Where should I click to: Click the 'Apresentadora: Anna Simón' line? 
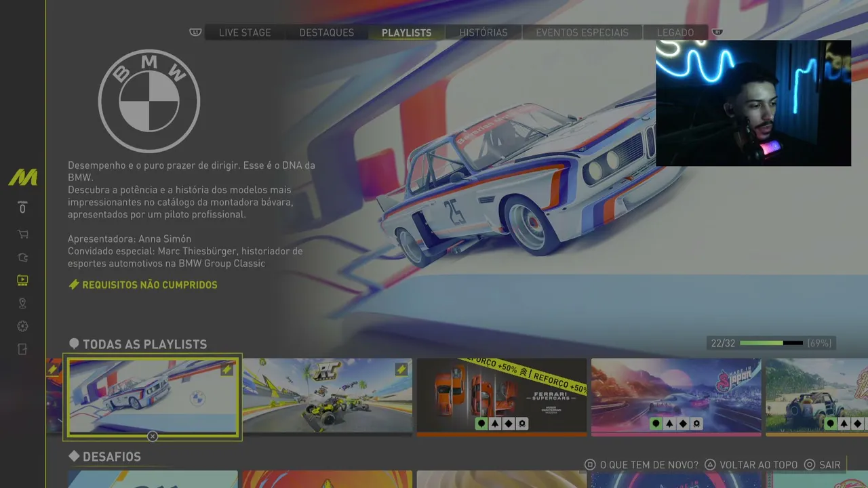click(130, 239)
